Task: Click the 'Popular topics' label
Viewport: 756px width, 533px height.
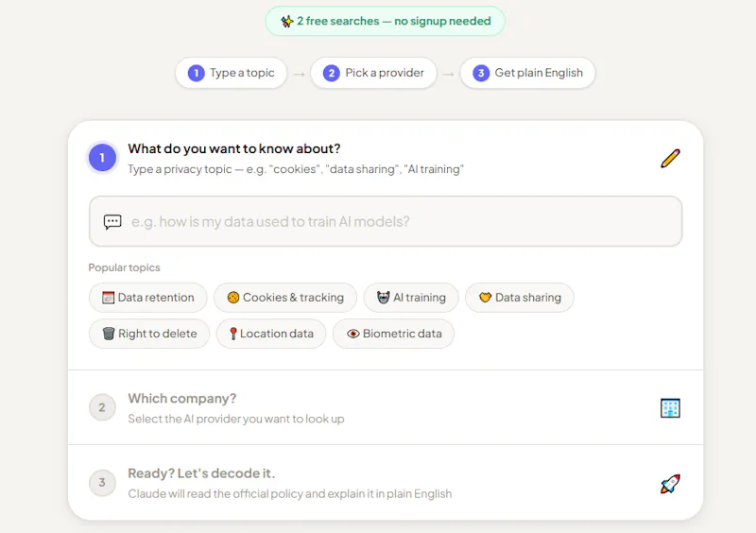Action: click(x=125, y=267)
